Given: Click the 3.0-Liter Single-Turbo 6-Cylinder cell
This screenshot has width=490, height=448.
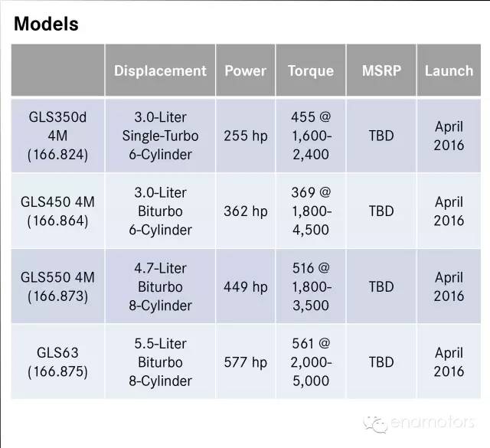Looking at the screenshot, I should coord(160,136).
